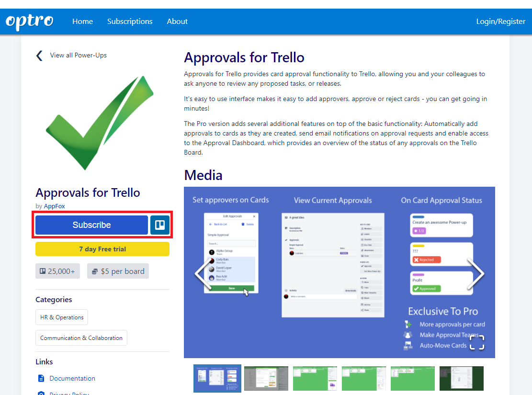The image size is (532, 395).
Task: Click the Subscribe button
Action: pos(91,225)
